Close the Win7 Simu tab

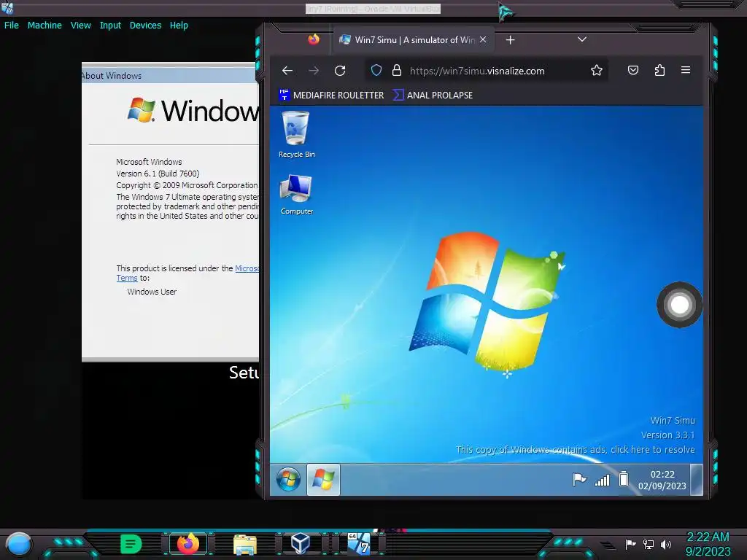point(483,39)
